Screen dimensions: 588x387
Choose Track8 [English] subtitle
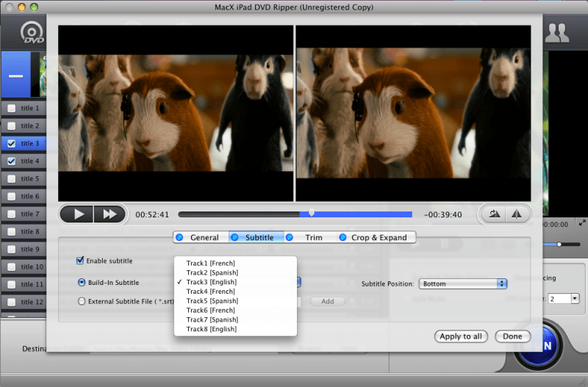pos(235,328)
